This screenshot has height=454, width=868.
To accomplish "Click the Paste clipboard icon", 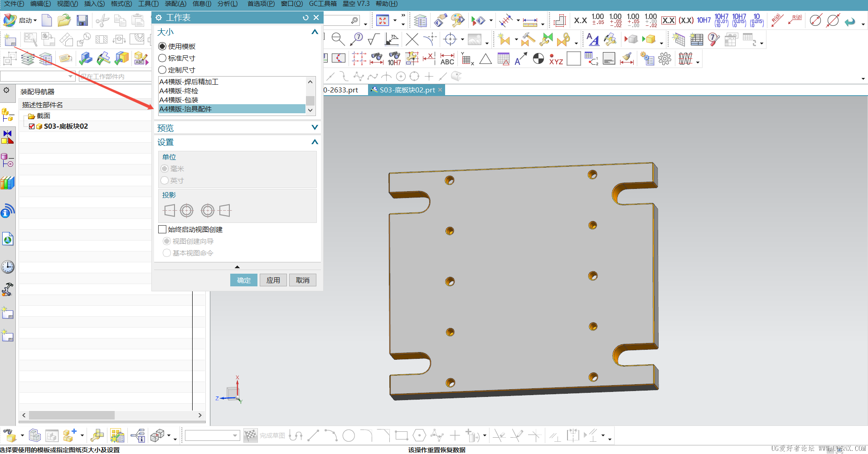I will pos(138,20).
